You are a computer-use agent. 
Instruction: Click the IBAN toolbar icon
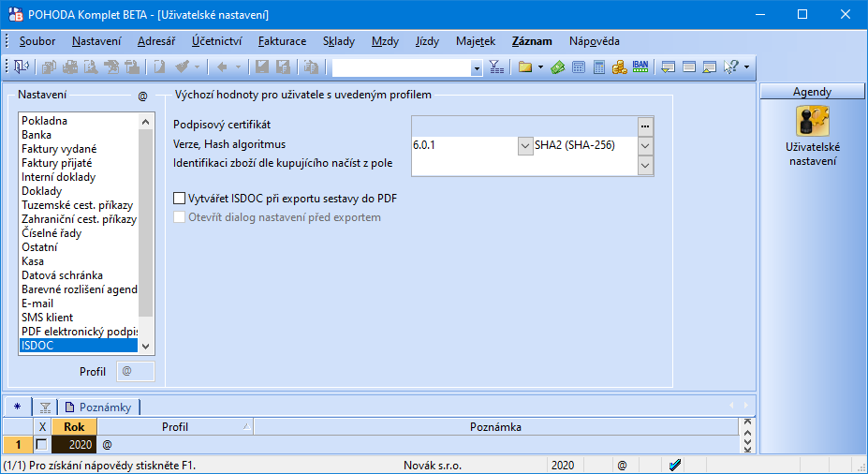point(640,67)
